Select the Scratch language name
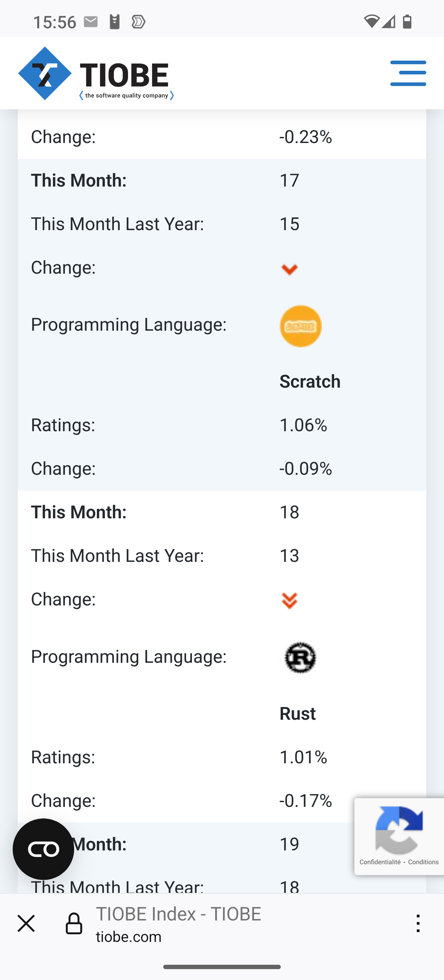The width and height of the screenshot is (444, 980). click(310, 381)
